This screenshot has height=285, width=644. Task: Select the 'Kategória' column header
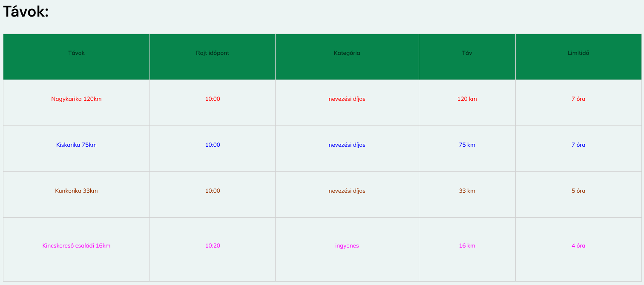point(347,53)
